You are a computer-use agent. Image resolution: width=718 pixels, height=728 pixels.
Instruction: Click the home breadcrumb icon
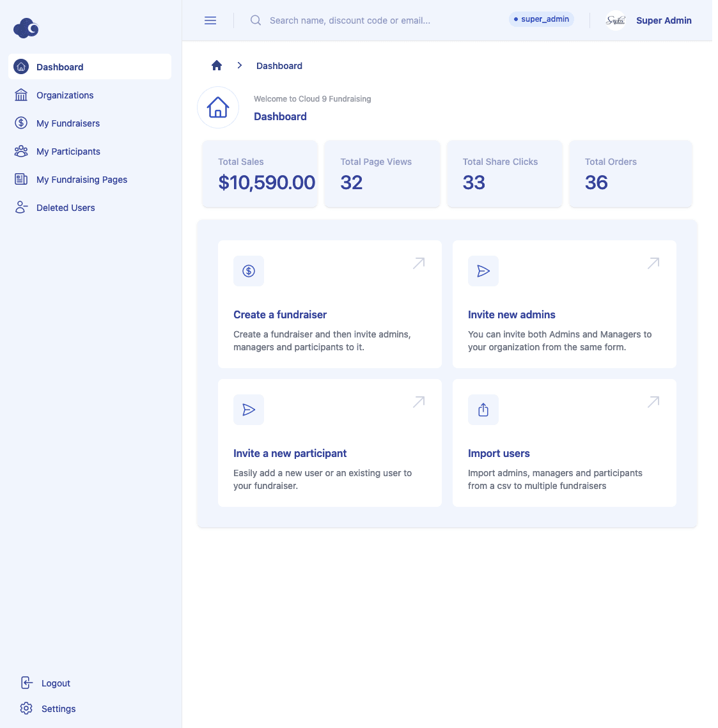217,66
